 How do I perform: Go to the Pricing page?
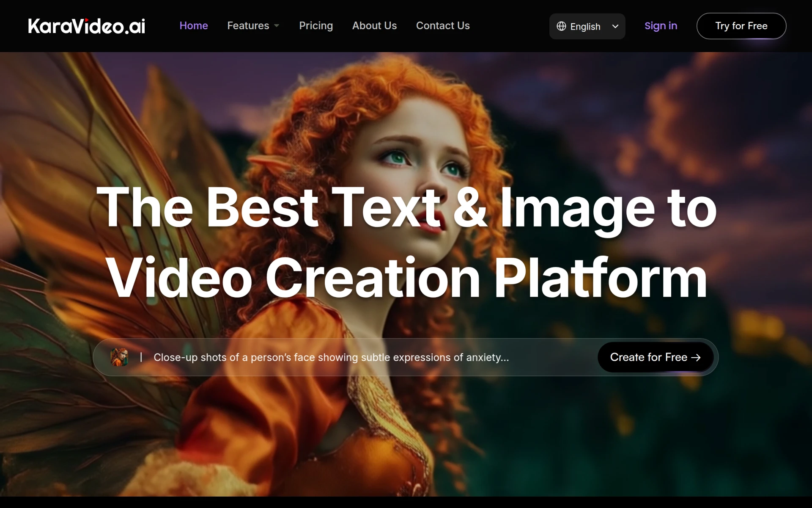point(316,26)
